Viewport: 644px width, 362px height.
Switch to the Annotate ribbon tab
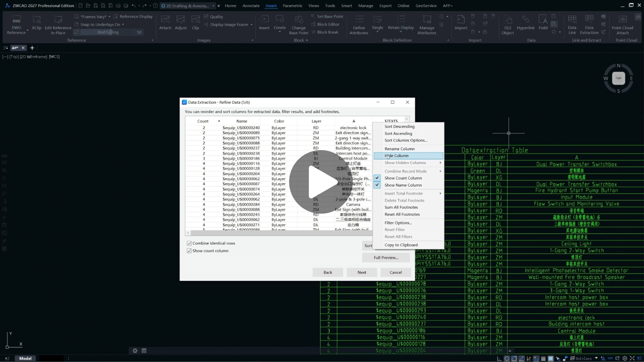pyautogui.click(x=251, y=6)
